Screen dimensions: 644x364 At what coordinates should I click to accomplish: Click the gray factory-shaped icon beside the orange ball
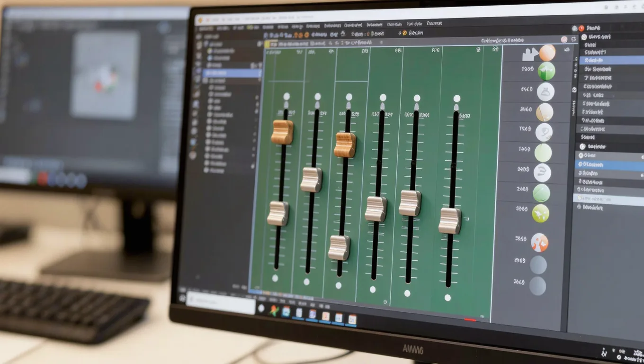[x=530, y=54]
